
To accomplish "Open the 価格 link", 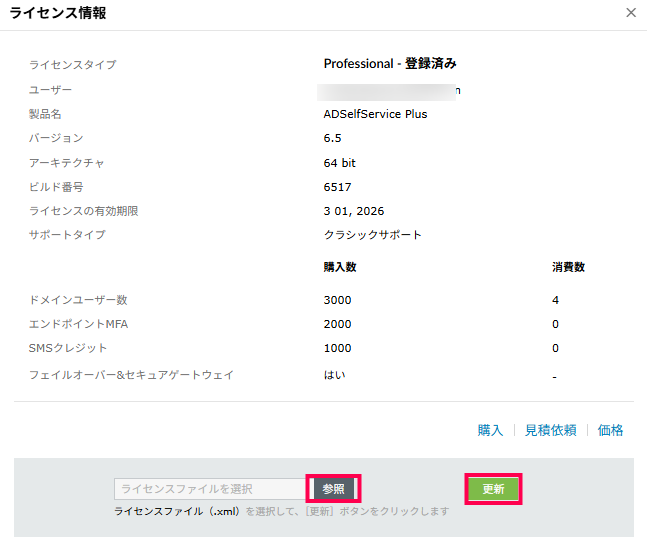I will point(610,430).
